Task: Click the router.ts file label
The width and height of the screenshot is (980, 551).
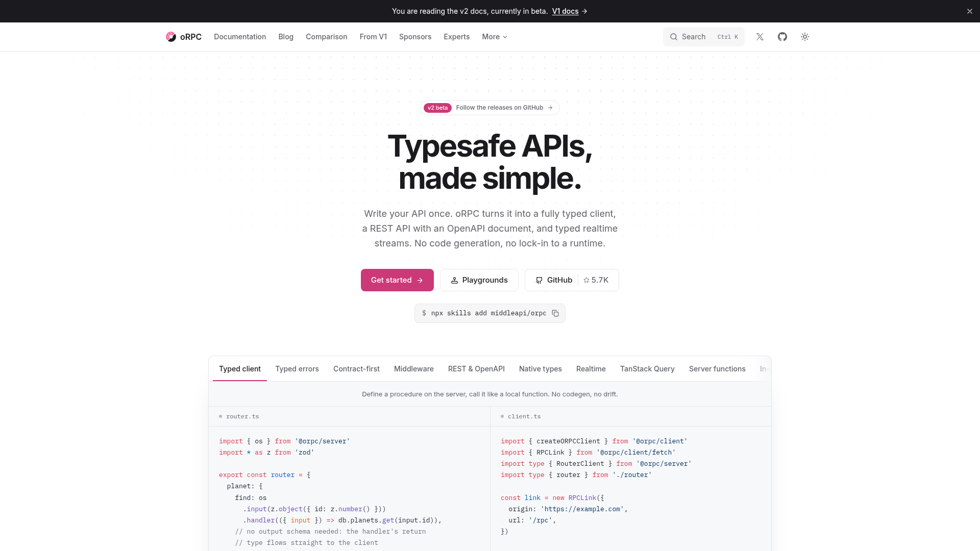Action: point(242,416)
